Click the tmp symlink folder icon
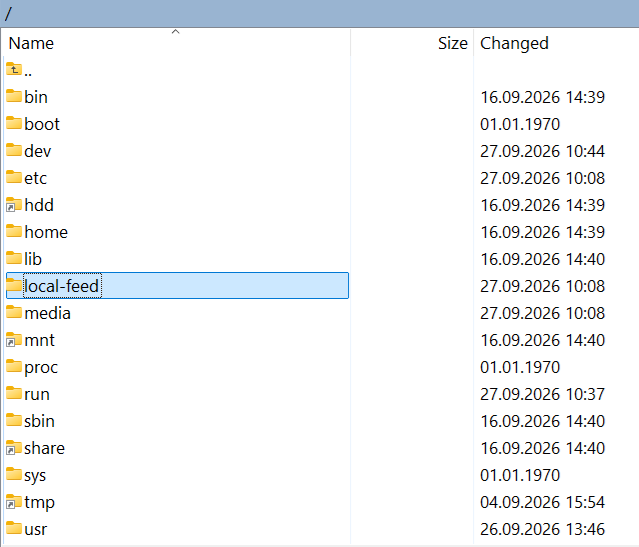 [14, 501]
